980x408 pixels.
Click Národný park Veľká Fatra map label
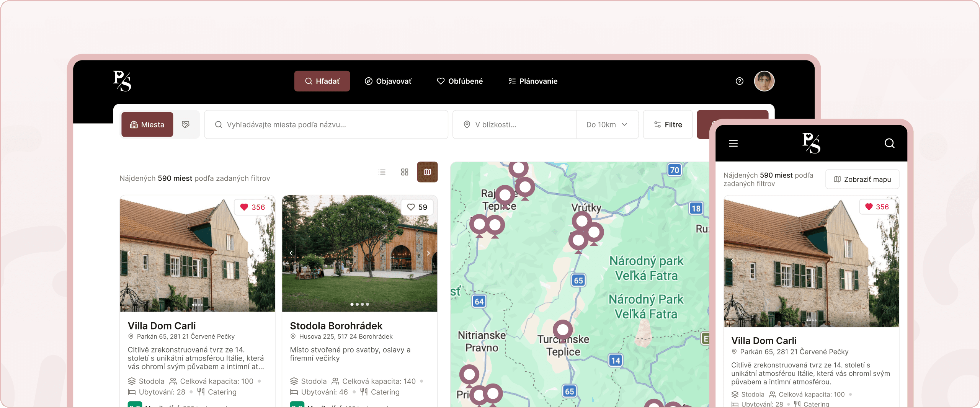click(x=646, y=268)
